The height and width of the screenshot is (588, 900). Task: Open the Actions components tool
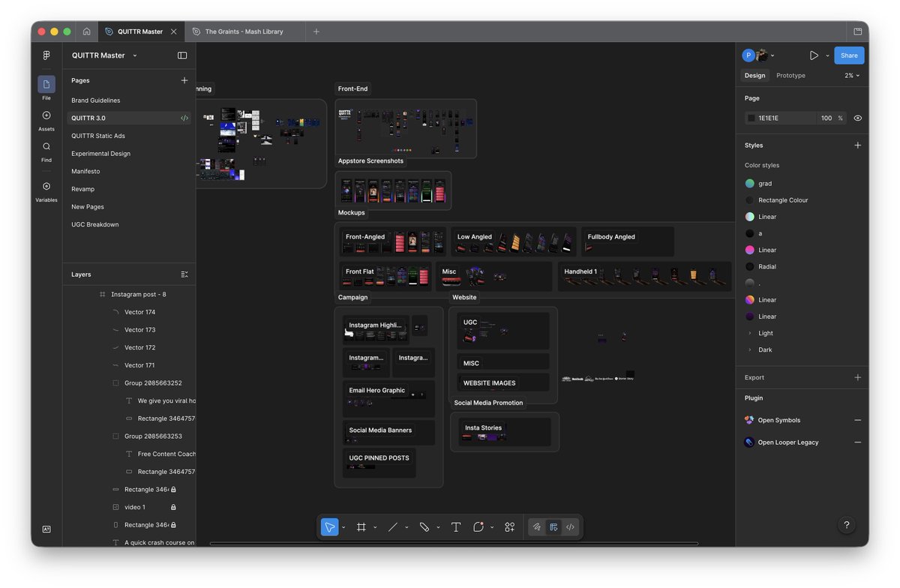tap(510, 527)
